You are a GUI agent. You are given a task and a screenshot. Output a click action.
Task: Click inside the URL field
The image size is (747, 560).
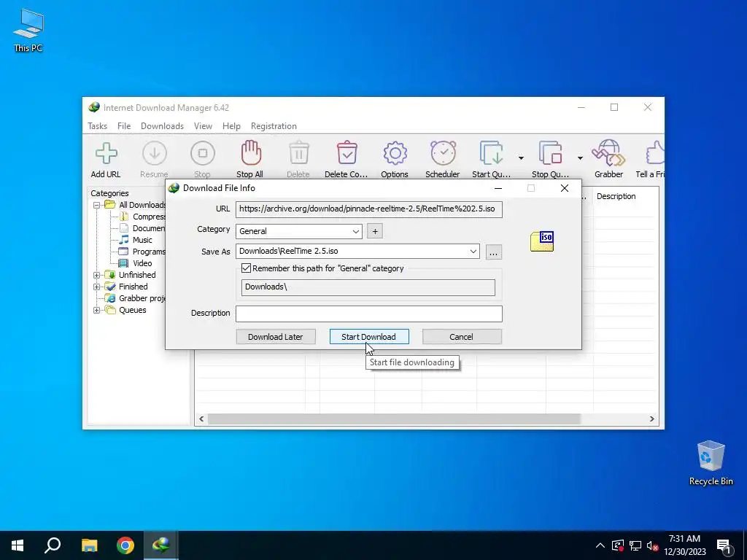coord(368,209)
